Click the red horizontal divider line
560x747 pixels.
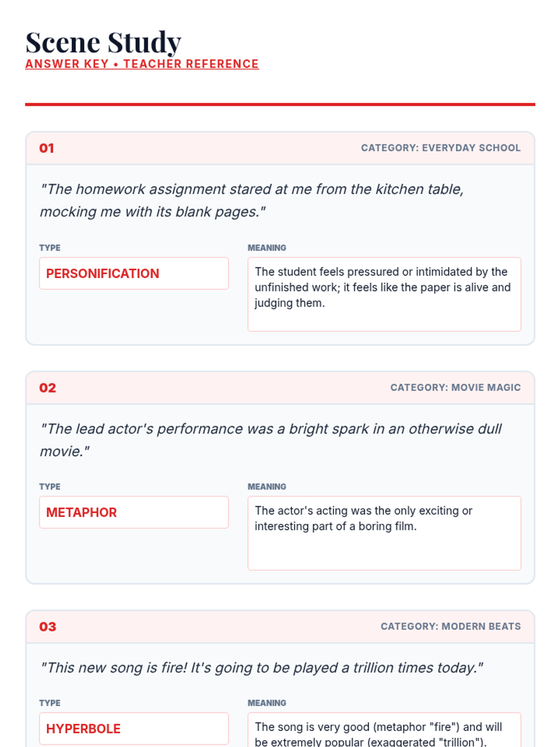point(280,105)
